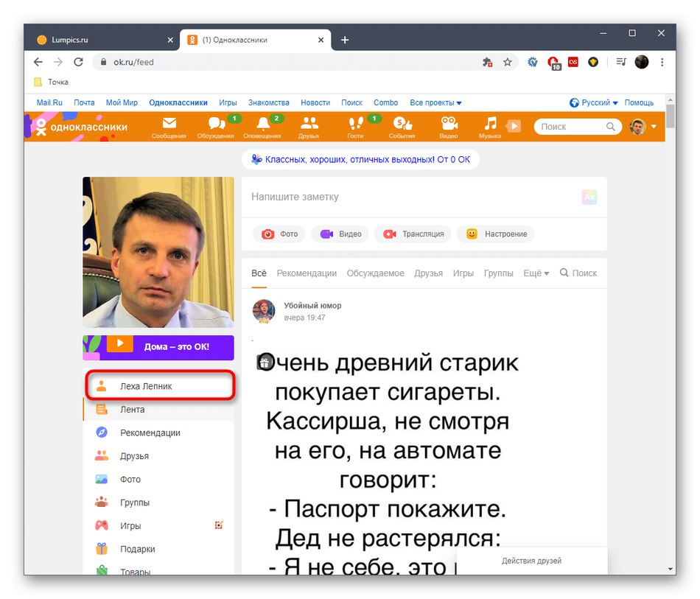
Task: Check Оповещения notifications bell
Action: point(263,127)
